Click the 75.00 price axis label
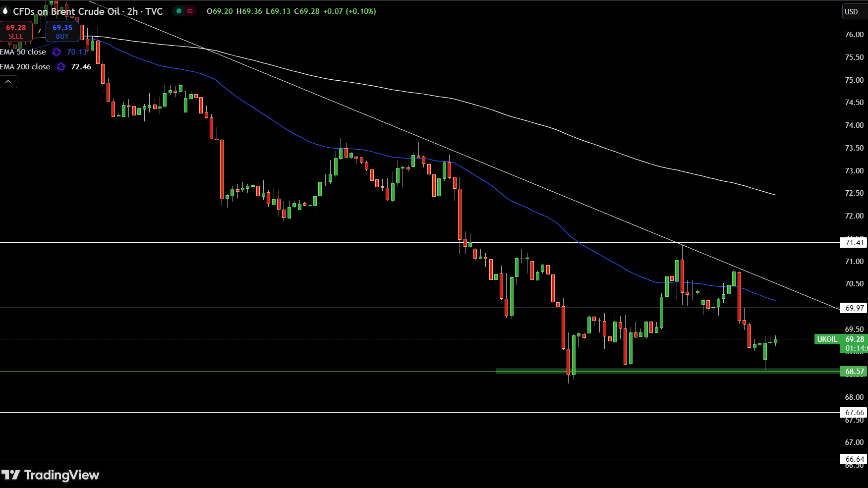 click(x=854, y=80)
